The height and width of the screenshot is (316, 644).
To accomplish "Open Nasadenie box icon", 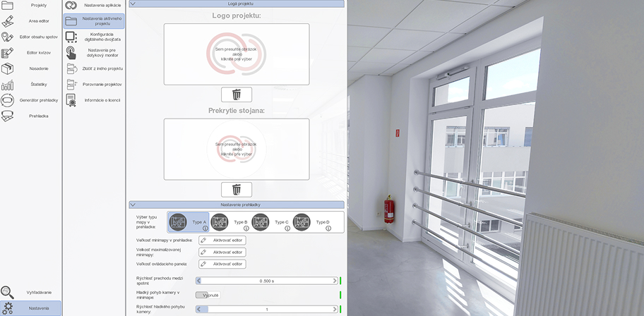I will 7,68.
